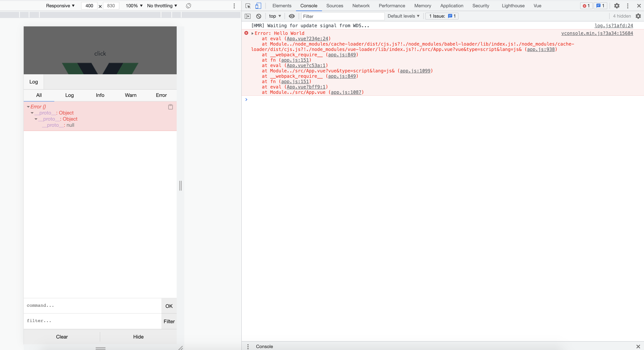Open DevTools settings gear

pos(617,6)
